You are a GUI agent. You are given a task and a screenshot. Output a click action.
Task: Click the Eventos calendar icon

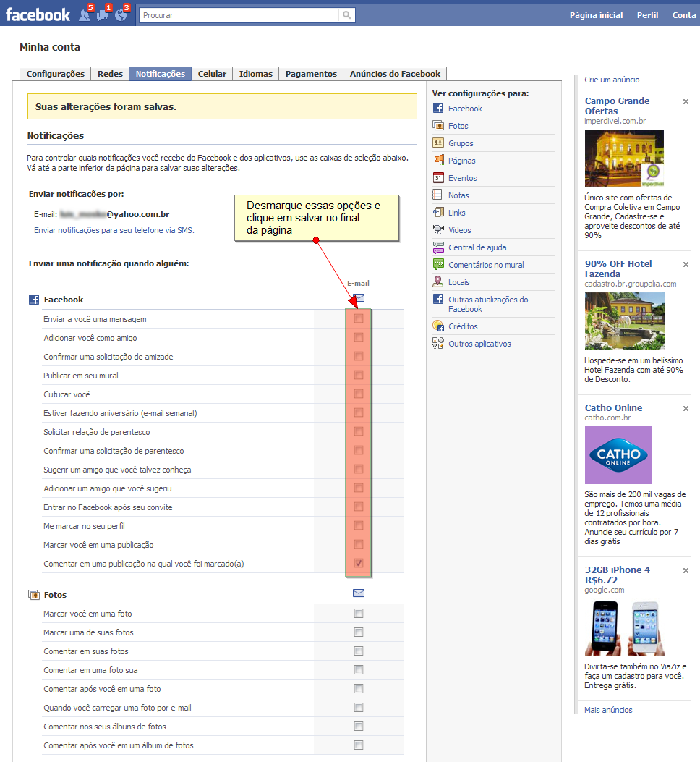[x=438, y=177]
